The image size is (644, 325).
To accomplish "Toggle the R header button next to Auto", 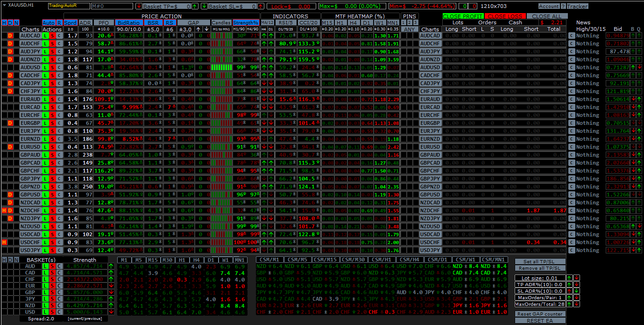I will click(x=59, y=22).
